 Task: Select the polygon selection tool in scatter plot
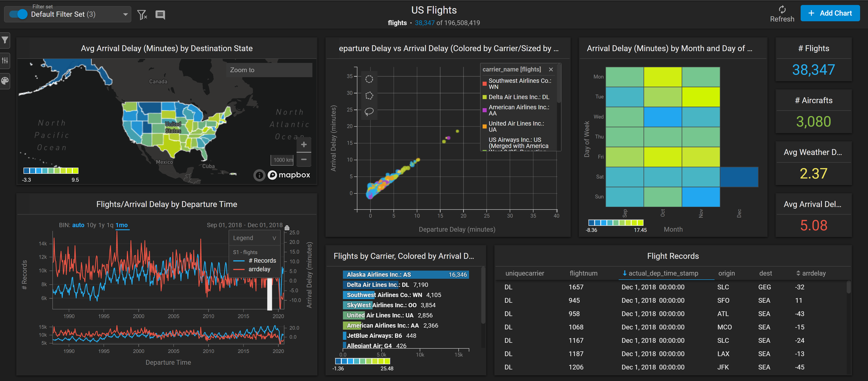point(369,96)
